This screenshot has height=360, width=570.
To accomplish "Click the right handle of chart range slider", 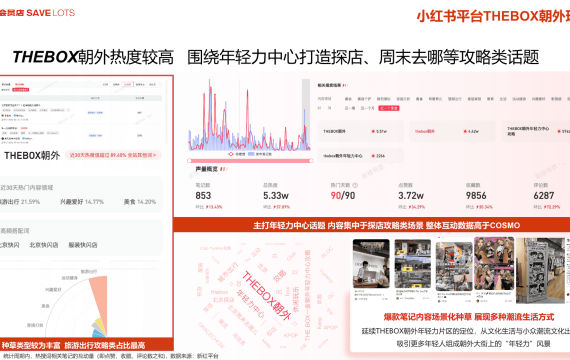I will pos(311,160).
